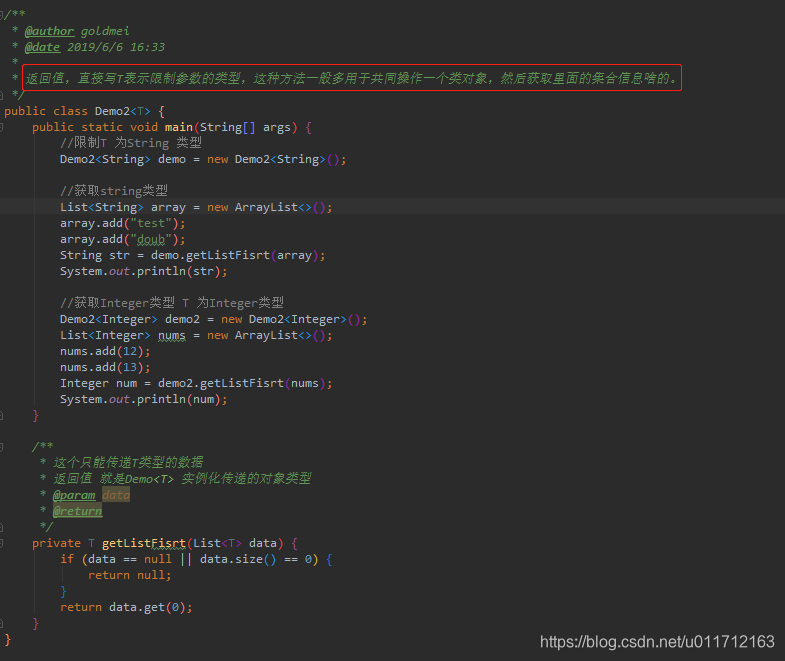Click the author name goldmei
This screenshot has width=785, height=661.
[x=105, y=31]
